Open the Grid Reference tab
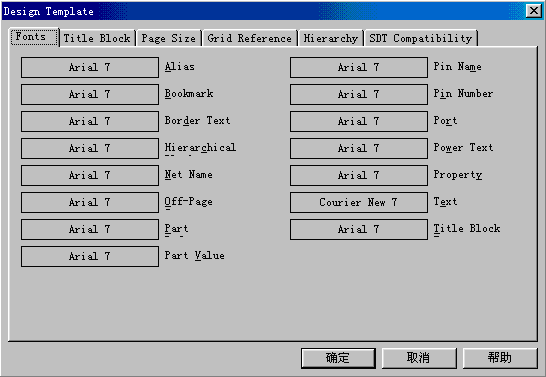546x377 pixels. [250, 38]
